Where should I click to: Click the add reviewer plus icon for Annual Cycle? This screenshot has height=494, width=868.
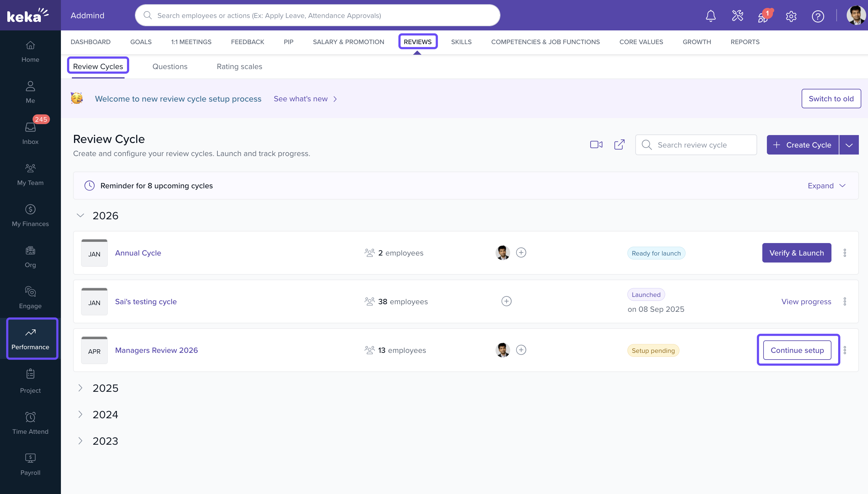[521, 253]
